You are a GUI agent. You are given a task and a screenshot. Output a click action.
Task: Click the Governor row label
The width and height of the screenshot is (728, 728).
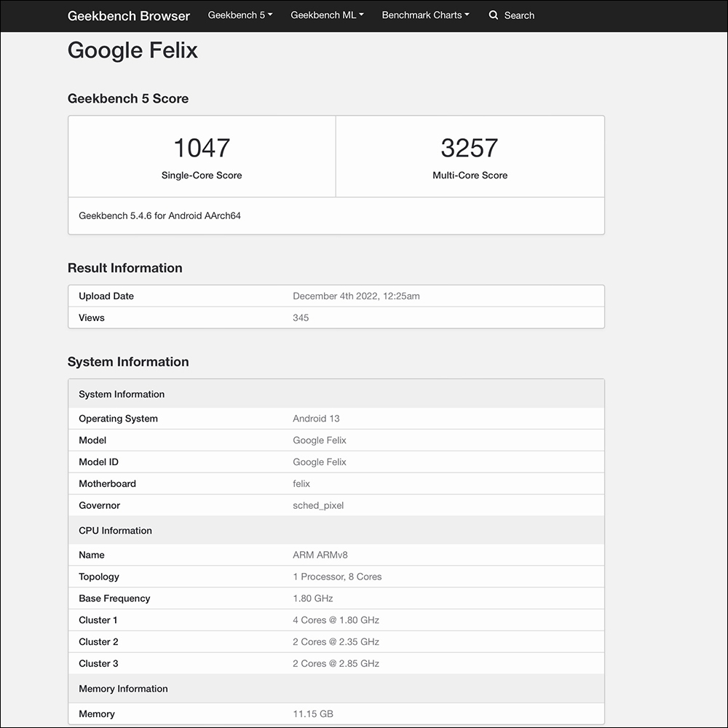click(x=99, y=505)
